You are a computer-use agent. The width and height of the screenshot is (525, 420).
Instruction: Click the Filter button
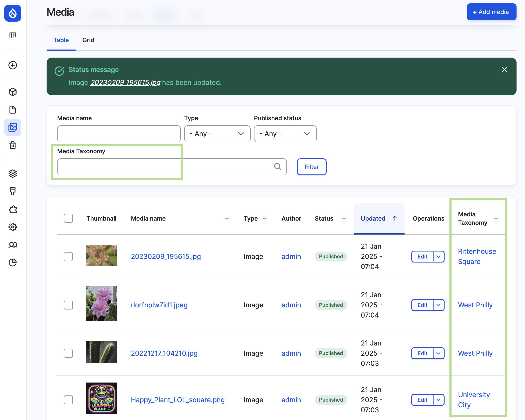[x=312, y=167]
